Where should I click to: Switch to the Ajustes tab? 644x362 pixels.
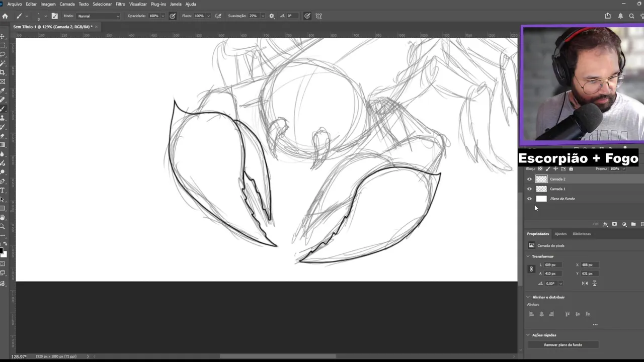(x=560, y=234)
